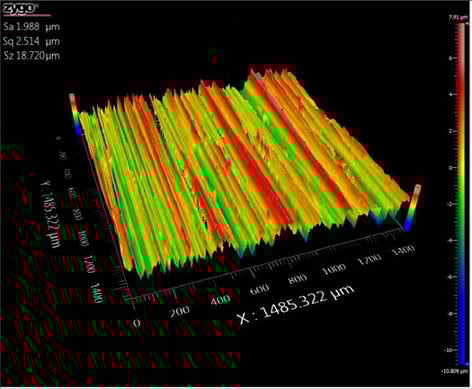Click the 3D surface topography plot
This screenshot has height=389, width=472.
(245, 173)
